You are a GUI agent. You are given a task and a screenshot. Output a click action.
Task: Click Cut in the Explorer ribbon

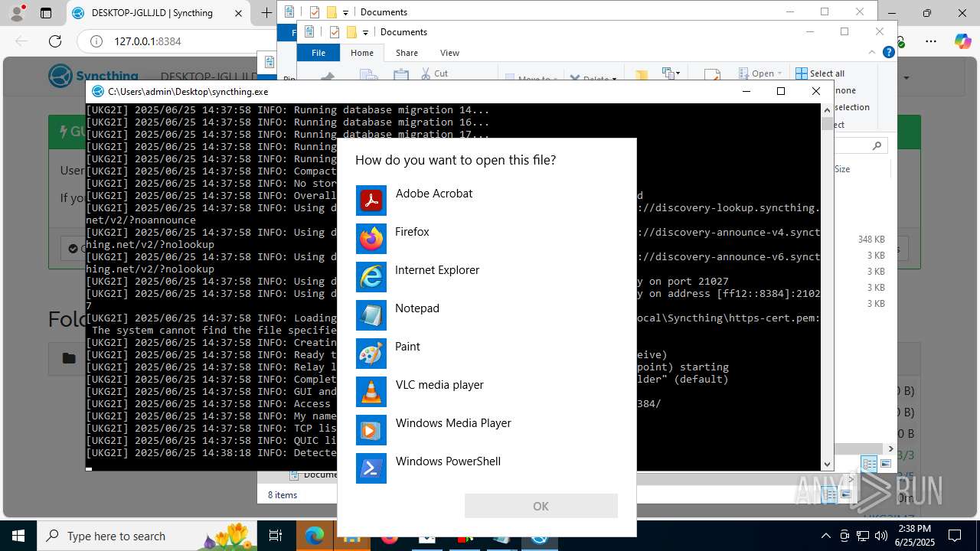(434, 73)
